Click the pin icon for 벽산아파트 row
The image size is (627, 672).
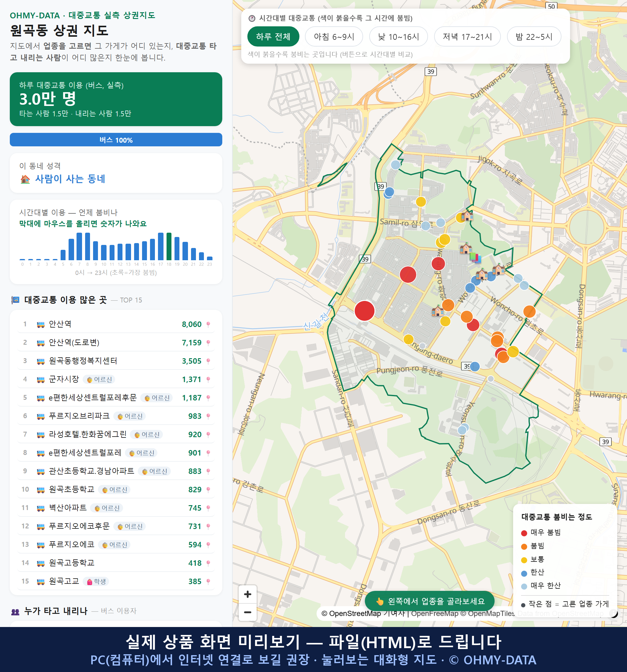[x=208, y=508]
